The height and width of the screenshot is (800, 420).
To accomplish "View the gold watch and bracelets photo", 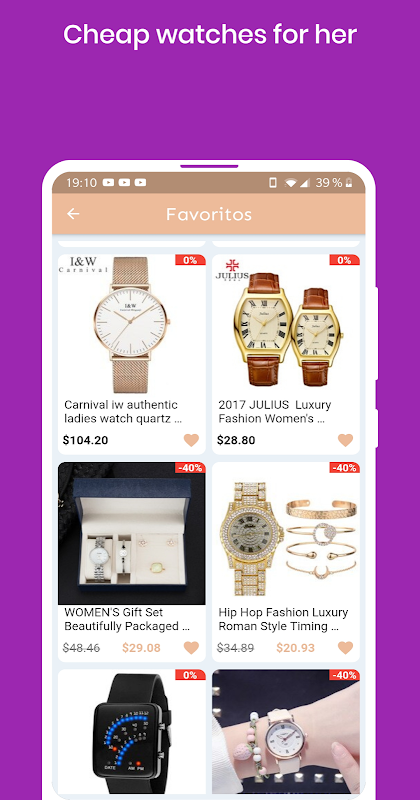I will point(286,533).
